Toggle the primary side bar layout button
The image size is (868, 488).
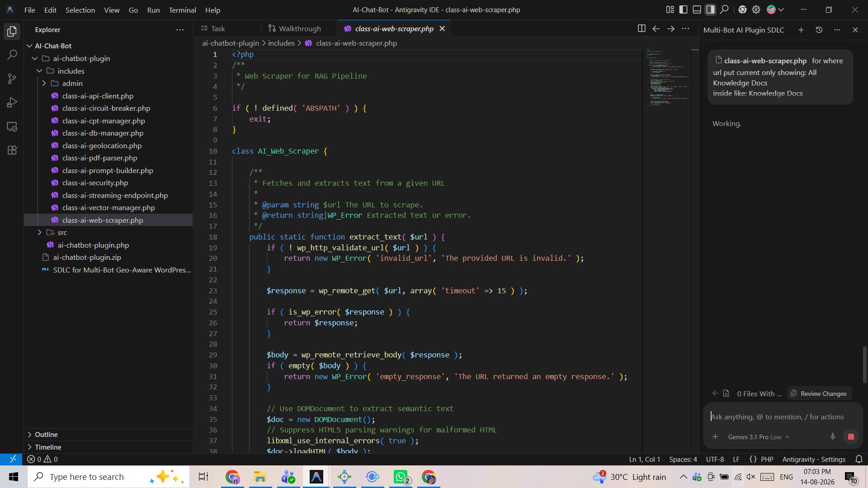(x=684, y=9)
